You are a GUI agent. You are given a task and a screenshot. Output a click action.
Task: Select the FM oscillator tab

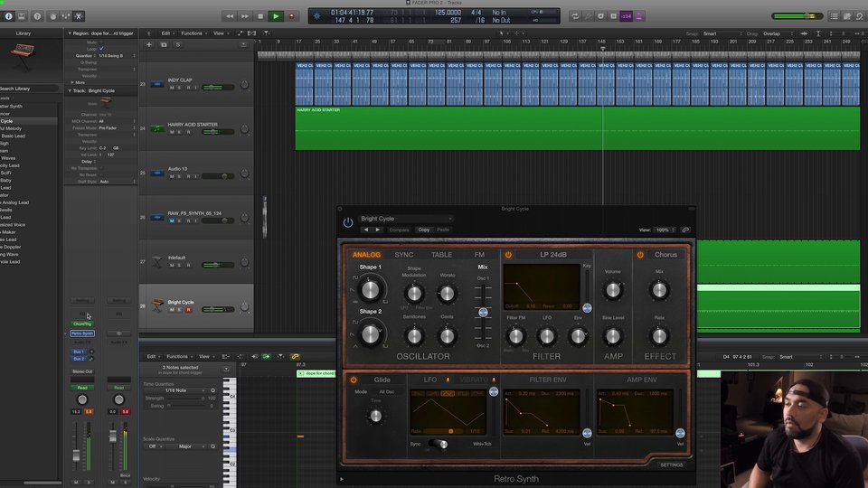(x=479, y=255)
